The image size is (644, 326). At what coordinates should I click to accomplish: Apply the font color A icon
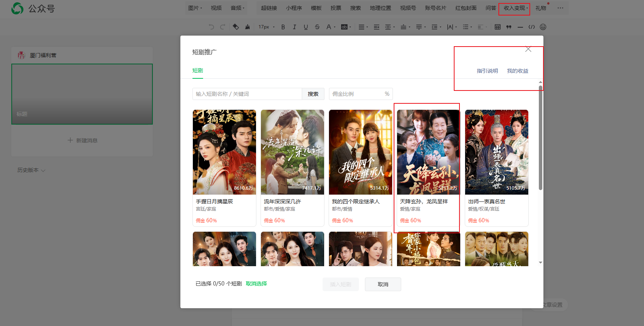click(x=329, y=27)
